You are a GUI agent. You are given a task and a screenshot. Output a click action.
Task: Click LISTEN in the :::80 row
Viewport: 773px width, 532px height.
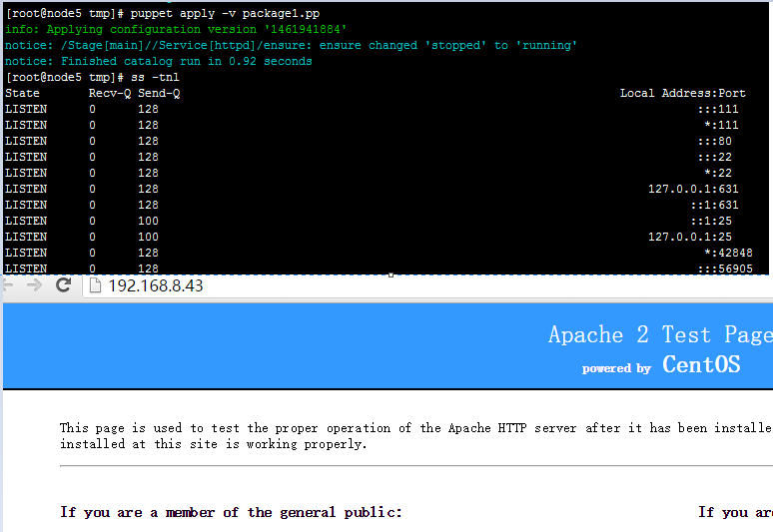(26, 141)
